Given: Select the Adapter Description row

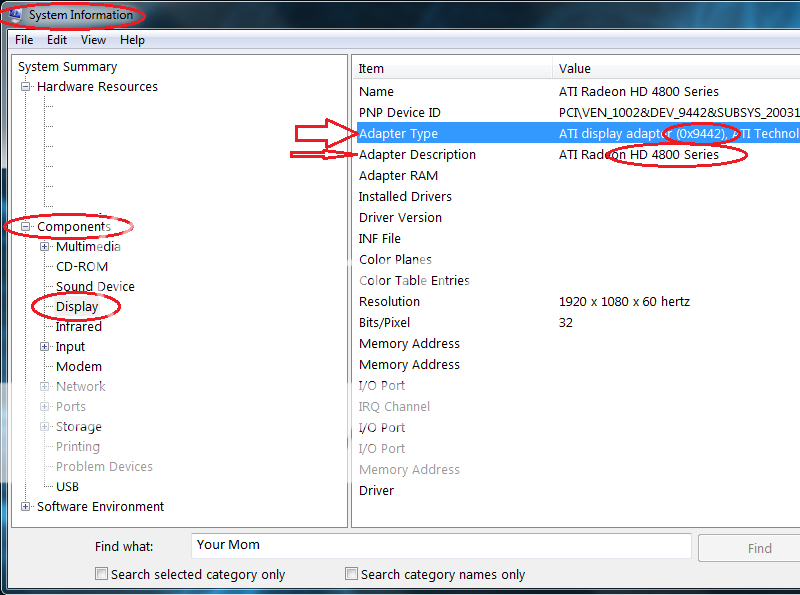Looking at the screenshot, I should [577, 155].
